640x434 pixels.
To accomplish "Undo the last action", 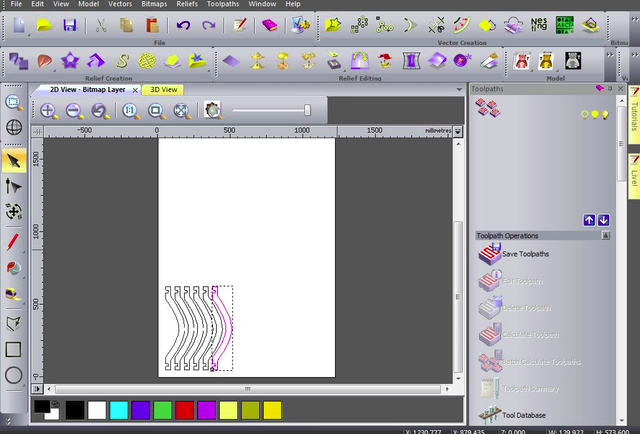I will pos(183,25).
